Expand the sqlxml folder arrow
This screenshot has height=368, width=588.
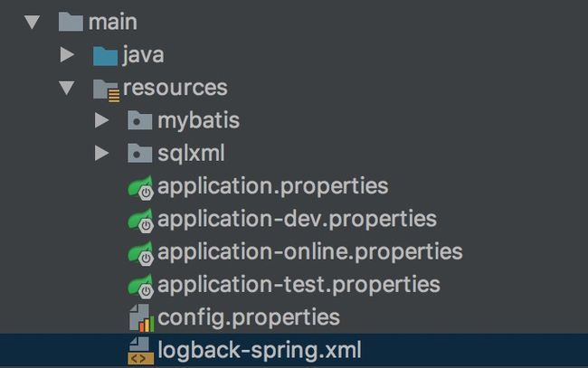point(101,154)
